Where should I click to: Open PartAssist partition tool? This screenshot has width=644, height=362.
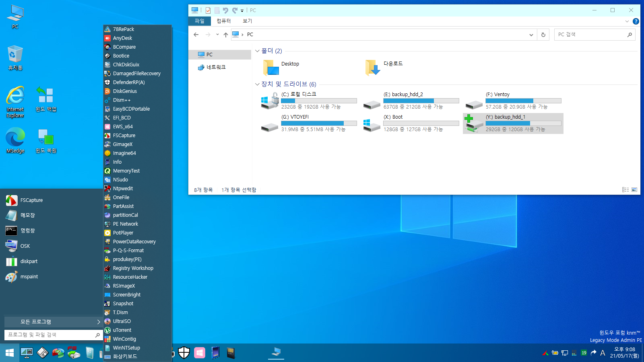click(x=137, y=206)
